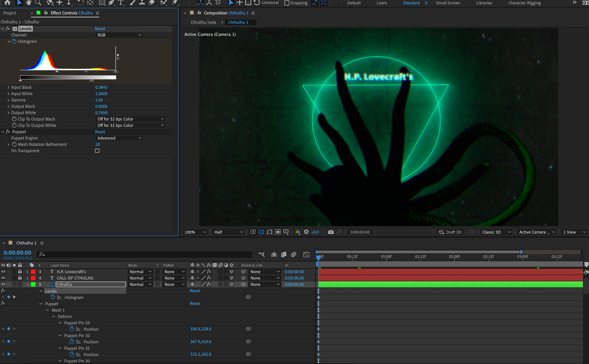Select the Eraser tool

(152, 2)
